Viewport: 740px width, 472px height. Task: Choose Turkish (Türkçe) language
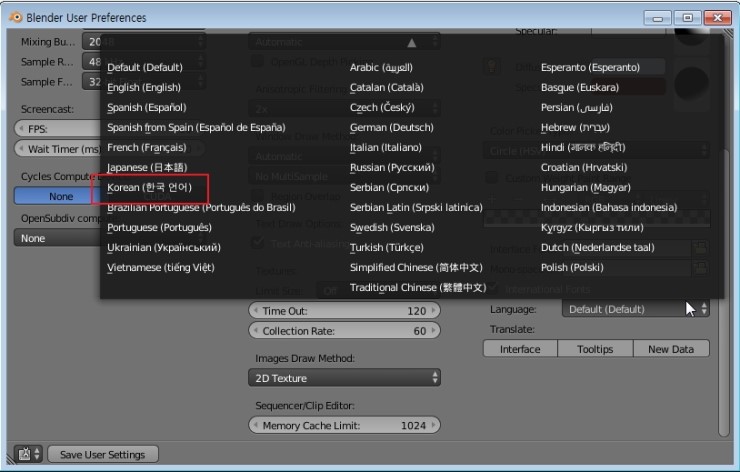coord(387,247)
